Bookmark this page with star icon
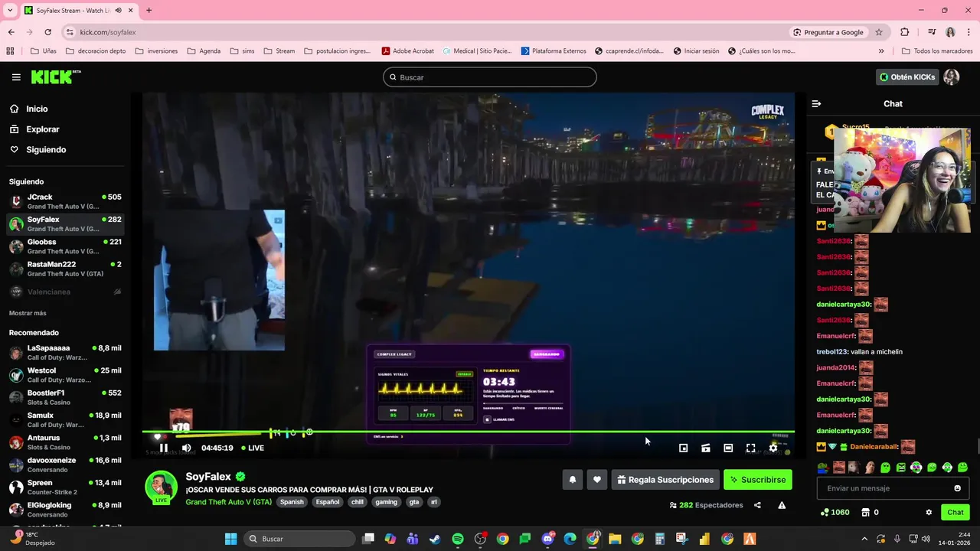The image size is (980, 551). [879, 32]
